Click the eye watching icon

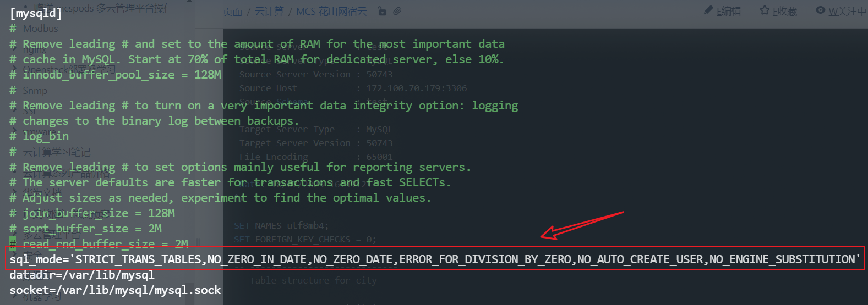pos(820,10)
